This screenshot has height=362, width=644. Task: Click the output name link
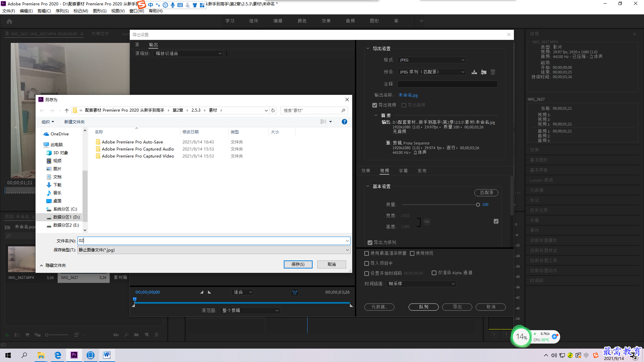408,95
